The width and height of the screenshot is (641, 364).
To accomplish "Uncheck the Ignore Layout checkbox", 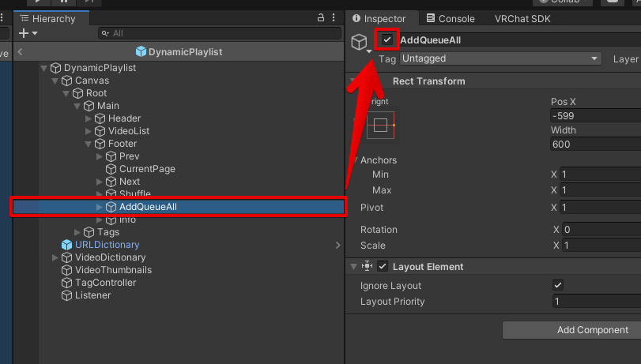I will (x=558, y=286).
